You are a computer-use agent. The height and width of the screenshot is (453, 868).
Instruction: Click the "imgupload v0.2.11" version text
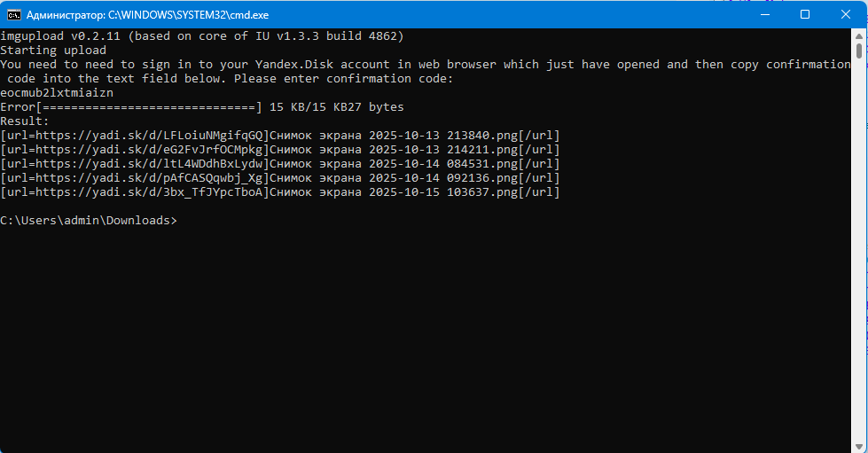click(x=62, y=36)
